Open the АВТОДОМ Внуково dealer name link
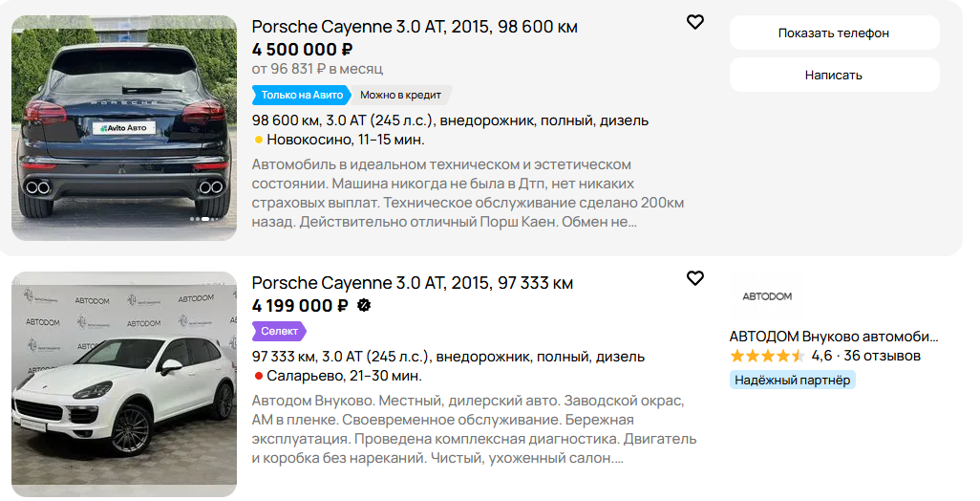Viewport: 980px width, 501px height. 833,337
